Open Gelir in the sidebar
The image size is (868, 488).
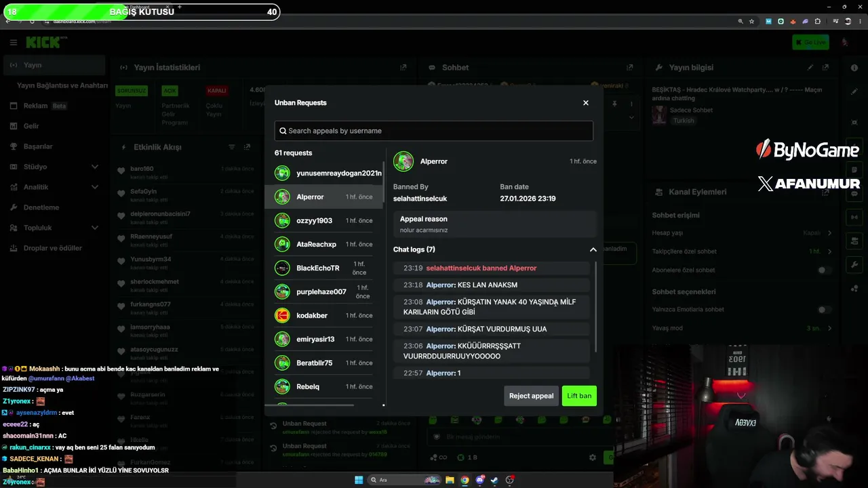pyautogui.click(x=54, y=126)
